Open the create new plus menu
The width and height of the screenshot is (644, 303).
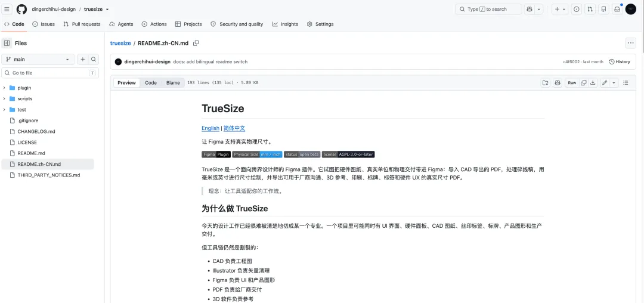click(559, 9)
